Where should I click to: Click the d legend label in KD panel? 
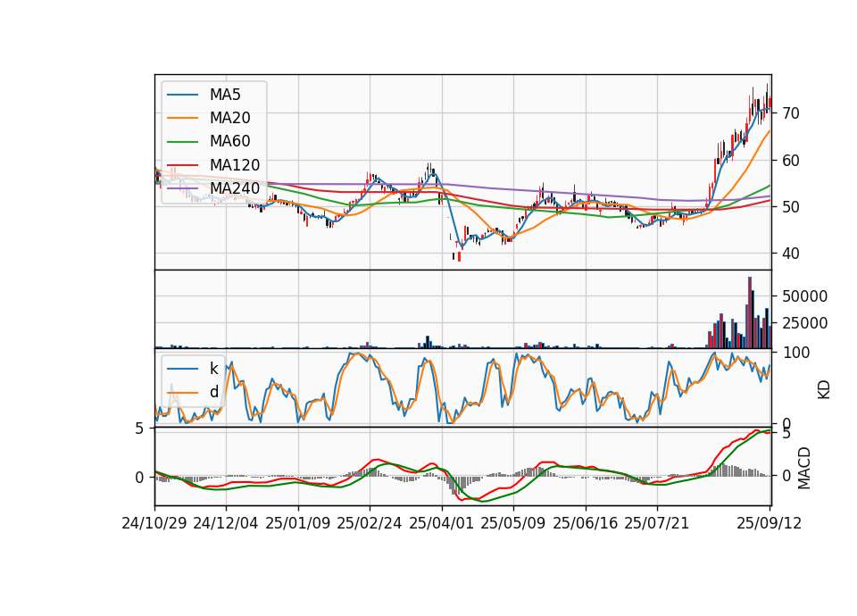point(213,392)
